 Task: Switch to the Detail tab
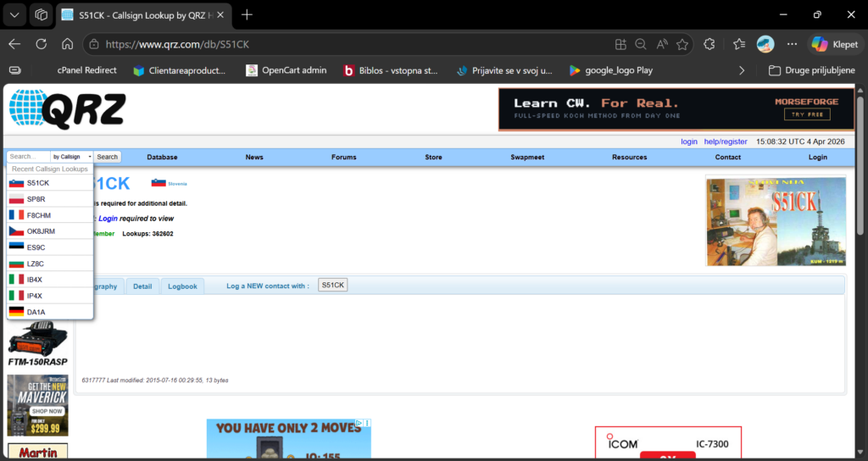(142, 286)
